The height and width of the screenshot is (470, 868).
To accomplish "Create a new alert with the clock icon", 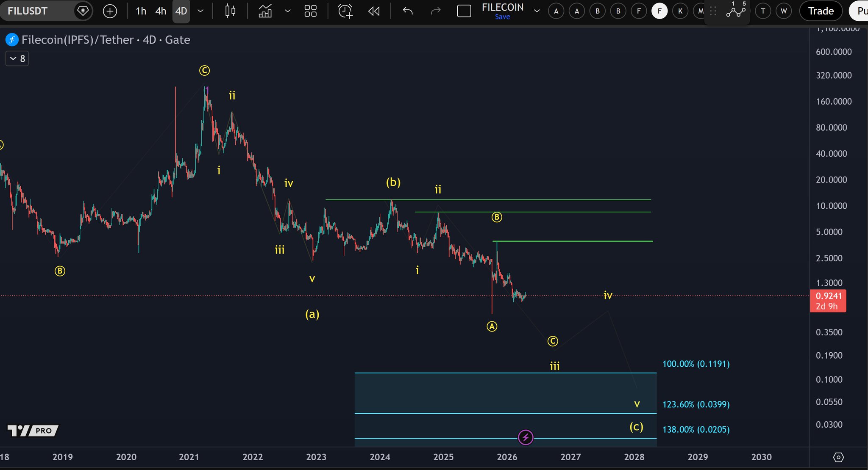I will click(x=345, y=11).
